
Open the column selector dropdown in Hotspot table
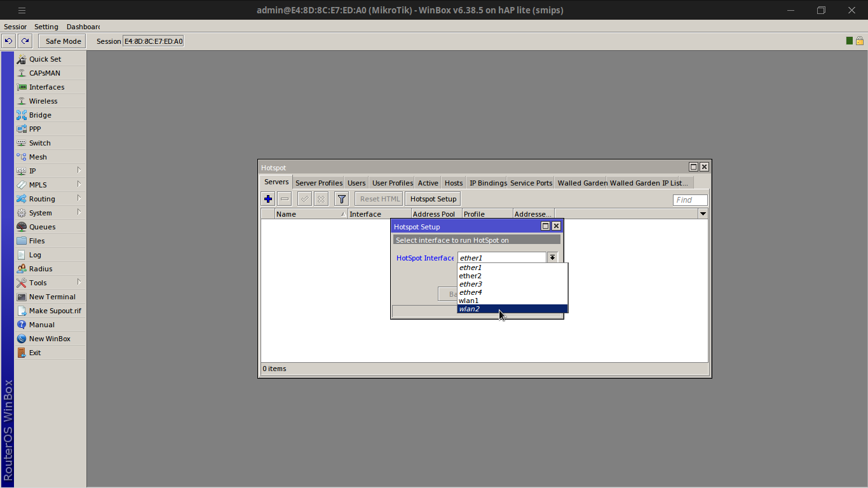tap(703, 214)
